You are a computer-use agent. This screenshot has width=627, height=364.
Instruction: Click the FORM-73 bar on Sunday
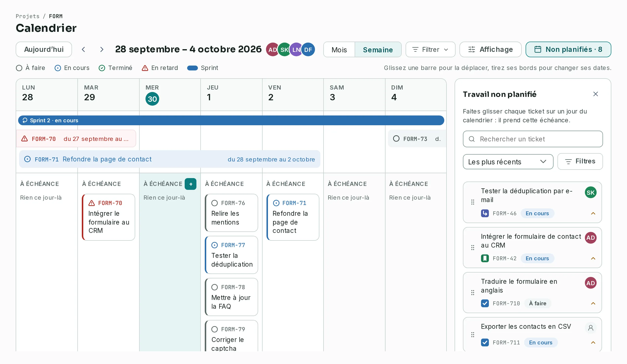pos(417,139)
